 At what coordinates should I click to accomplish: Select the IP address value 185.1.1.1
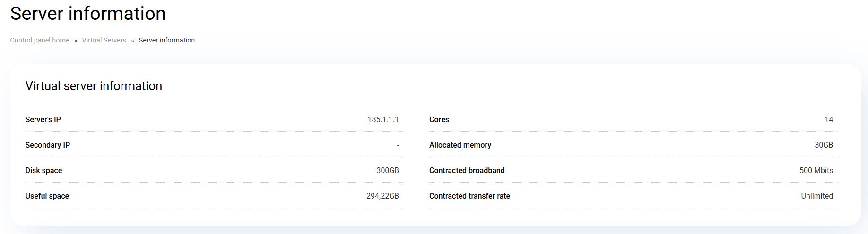pyautogui.click(x=383, y=120)
